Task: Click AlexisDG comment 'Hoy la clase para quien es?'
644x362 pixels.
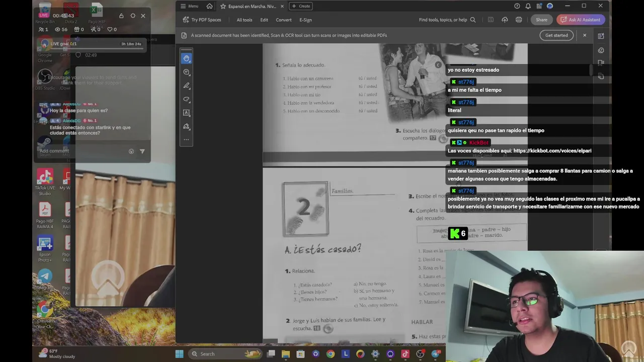Action: click(78, 110)
